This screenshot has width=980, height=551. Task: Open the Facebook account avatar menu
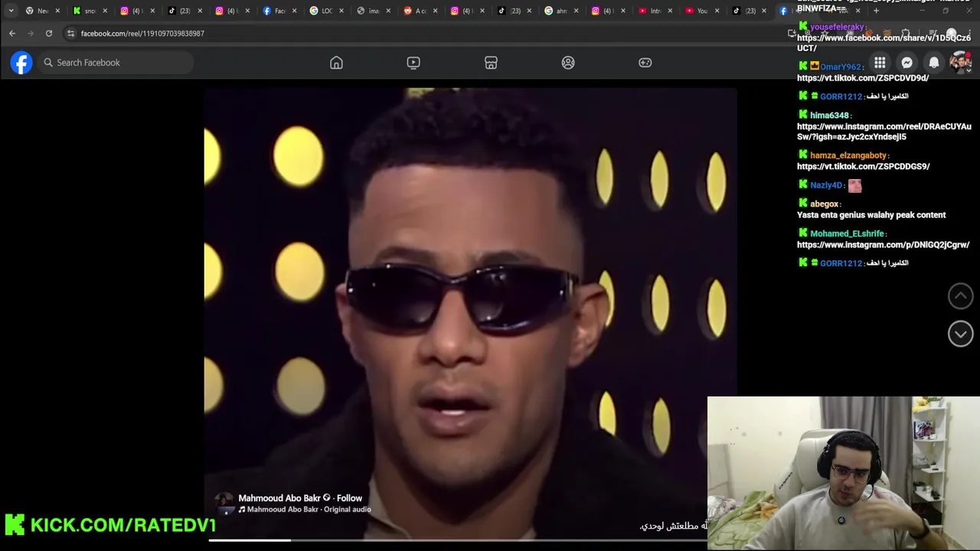pyautogui.click(x=961, y=63)
